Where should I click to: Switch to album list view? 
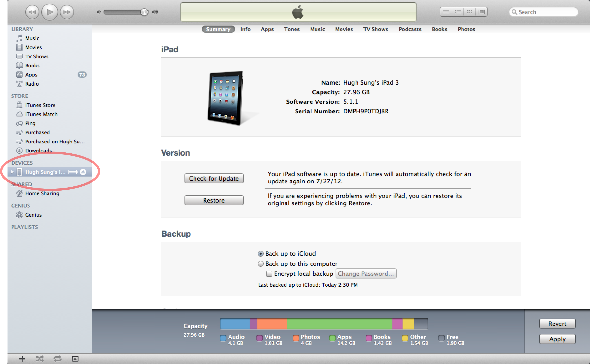tap(458, 12)
